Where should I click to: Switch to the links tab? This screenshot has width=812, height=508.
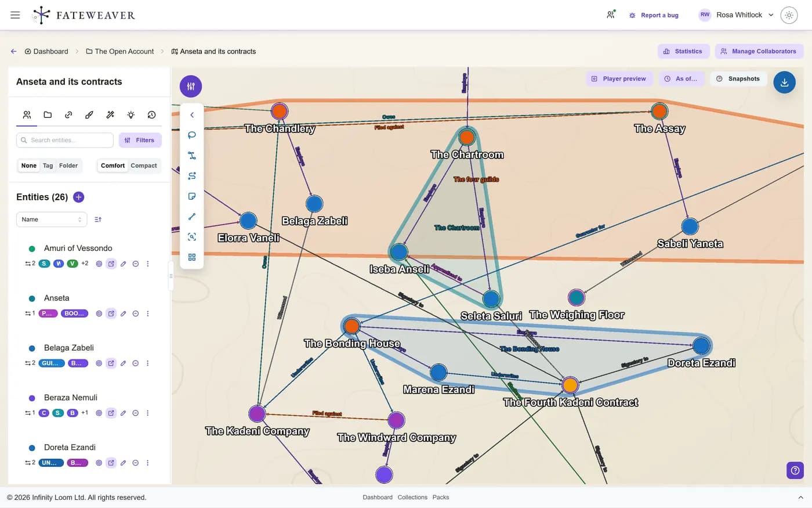coord(68,115)
